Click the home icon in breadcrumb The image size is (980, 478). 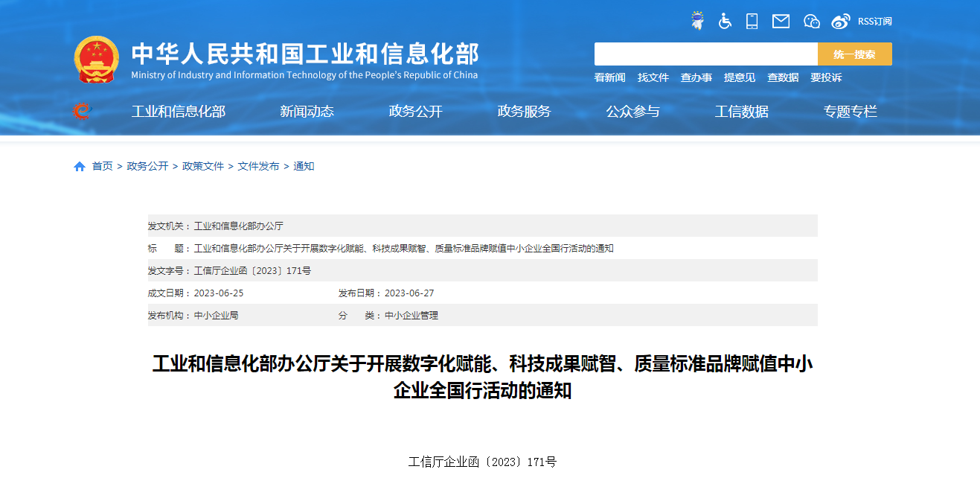[x=80, y=166]
